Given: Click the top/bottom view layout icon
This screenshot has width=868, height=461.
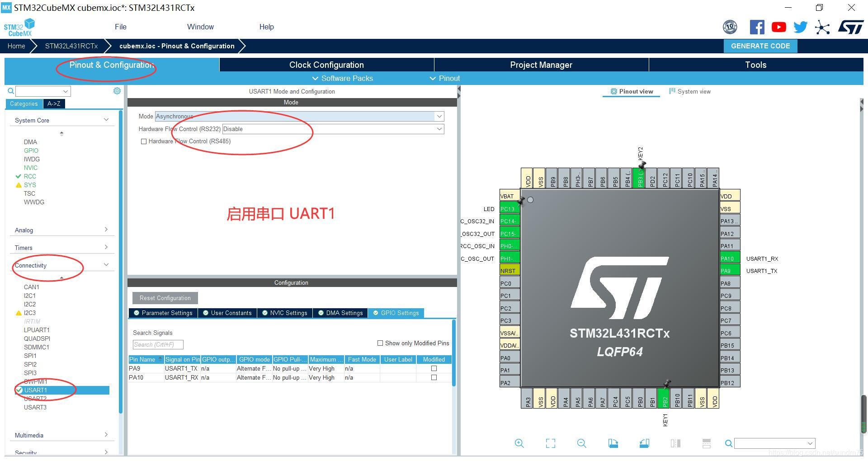Looking at the screenshot, I should click(x=707, y=443).
